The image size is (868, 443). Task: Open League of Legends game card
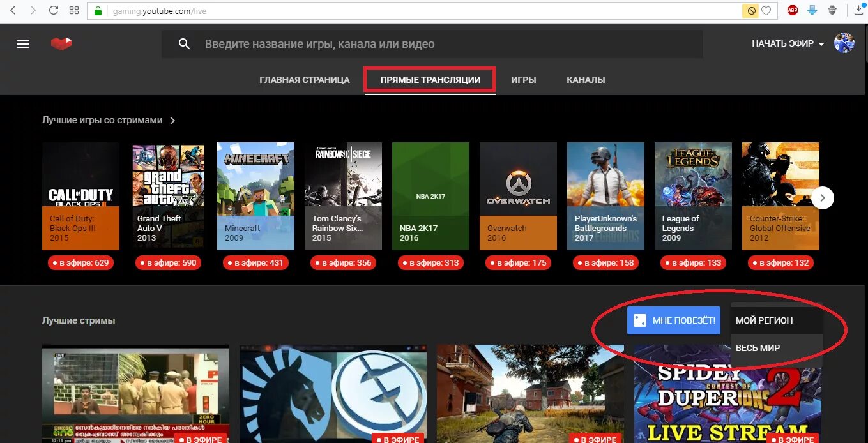click(693, 196)
